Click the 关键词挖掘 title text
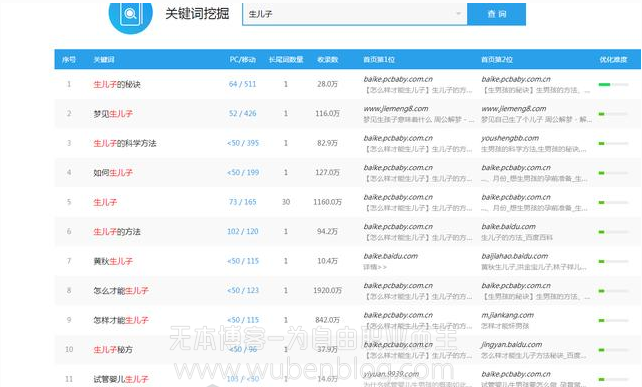This screenshot has width=642, height=387. coord(197,14)
